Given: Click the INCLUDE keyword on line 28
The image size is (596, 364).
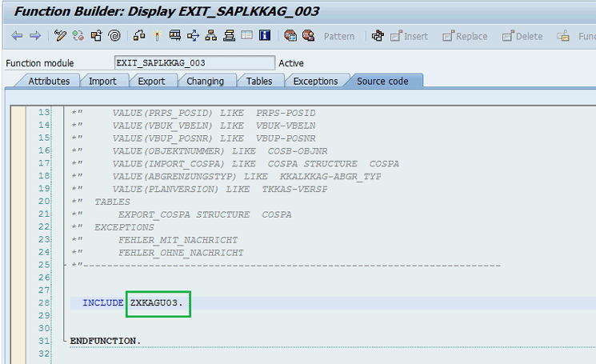Looking at the screenshot, I should click(x=103, y=303).
